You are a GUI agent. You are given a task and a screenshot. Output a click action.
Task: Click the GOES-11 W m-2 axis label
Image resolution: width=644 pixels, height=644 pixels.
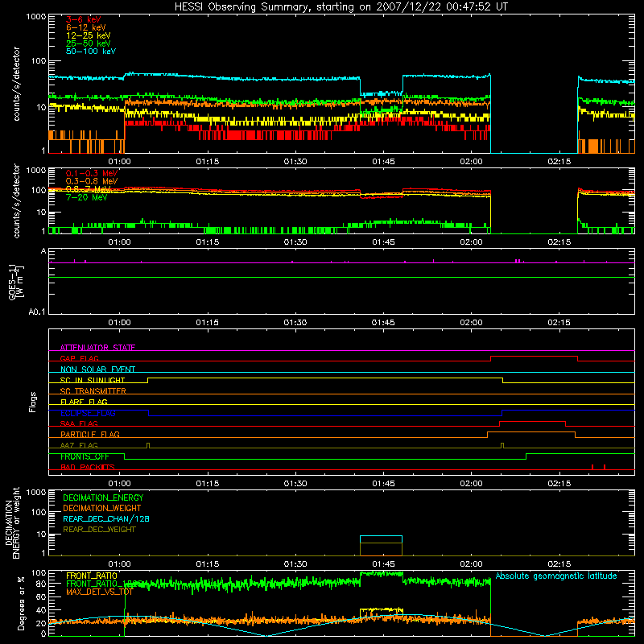click(15, 283)
